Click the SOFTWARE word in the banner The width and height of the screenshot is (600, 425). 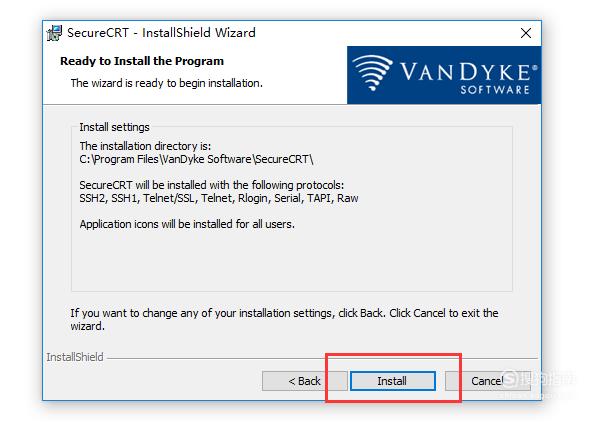pos(495,90)
